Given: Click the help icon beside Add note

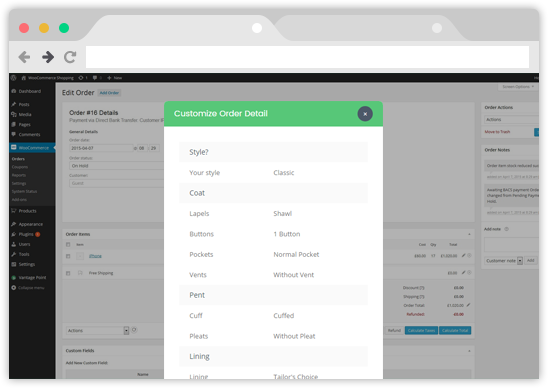Looking at the screenshot, I should (x=506, y=229).
